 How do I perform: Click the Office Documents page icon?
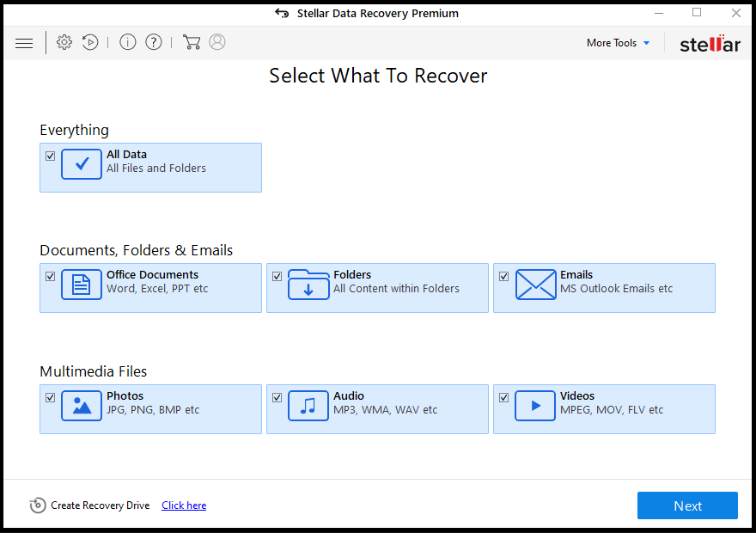[82, 285]
